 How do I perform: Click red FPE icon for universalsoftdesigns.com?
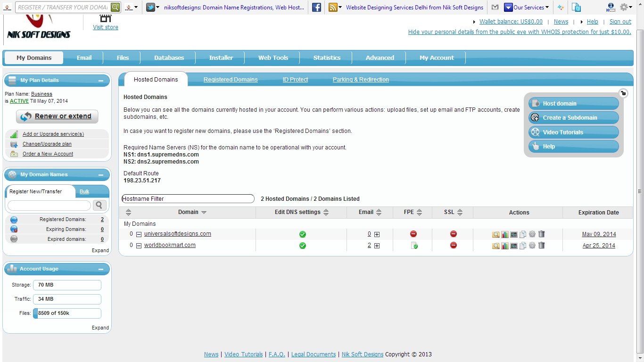(x=413, y=234)
